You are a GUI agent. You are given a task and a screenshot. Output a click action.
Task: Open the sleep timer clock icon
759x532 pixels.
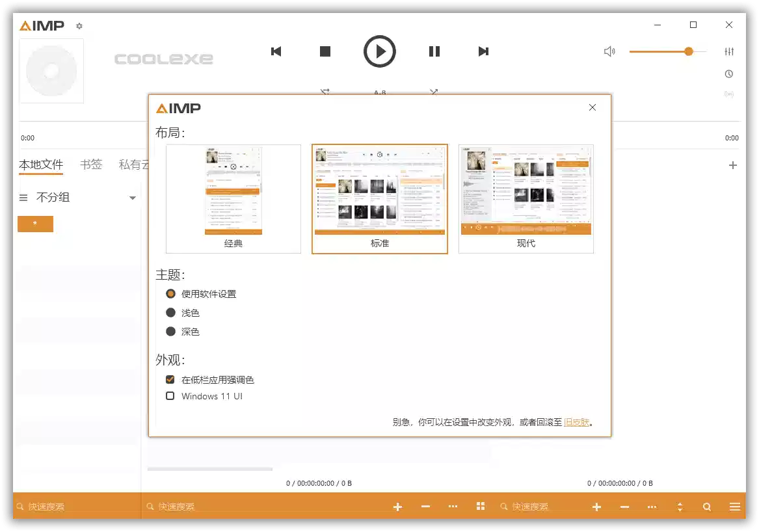click(728, 73)
